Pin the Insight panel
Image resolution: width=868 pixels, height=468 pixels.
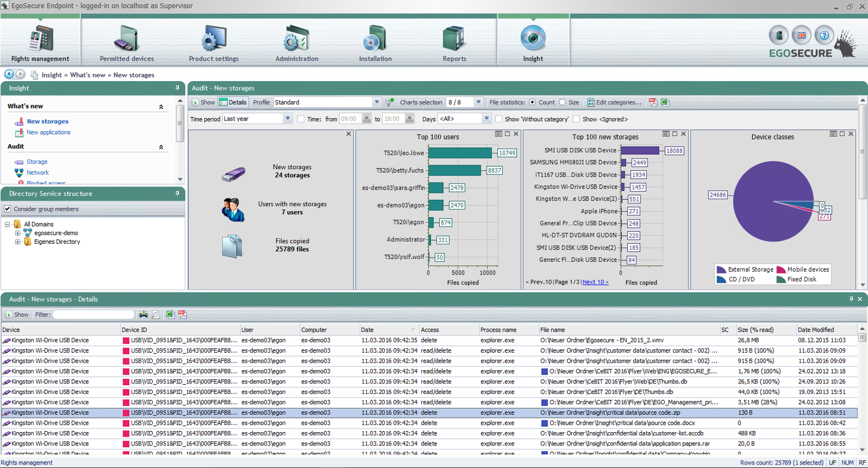tap(178, 88)
